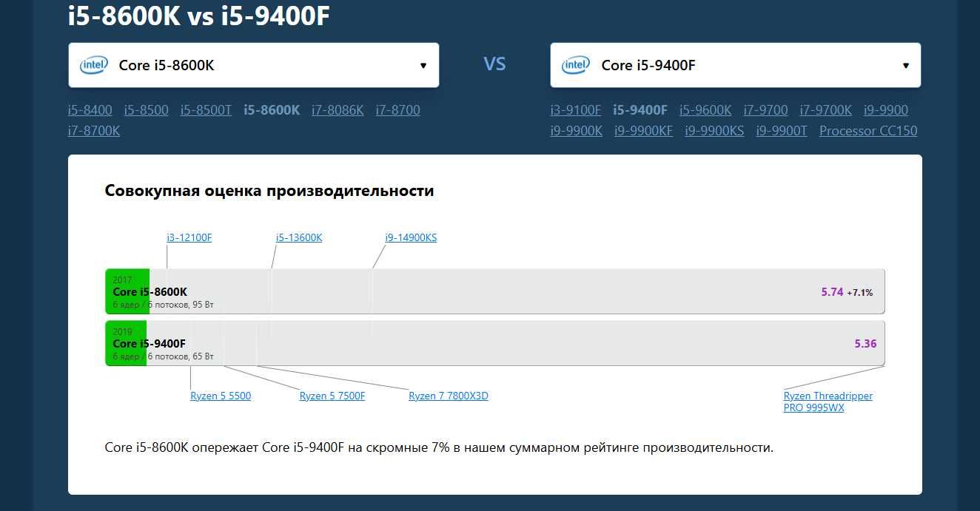Click the "i5-8600K vs i5-9400F" page title

coord(199,16)
